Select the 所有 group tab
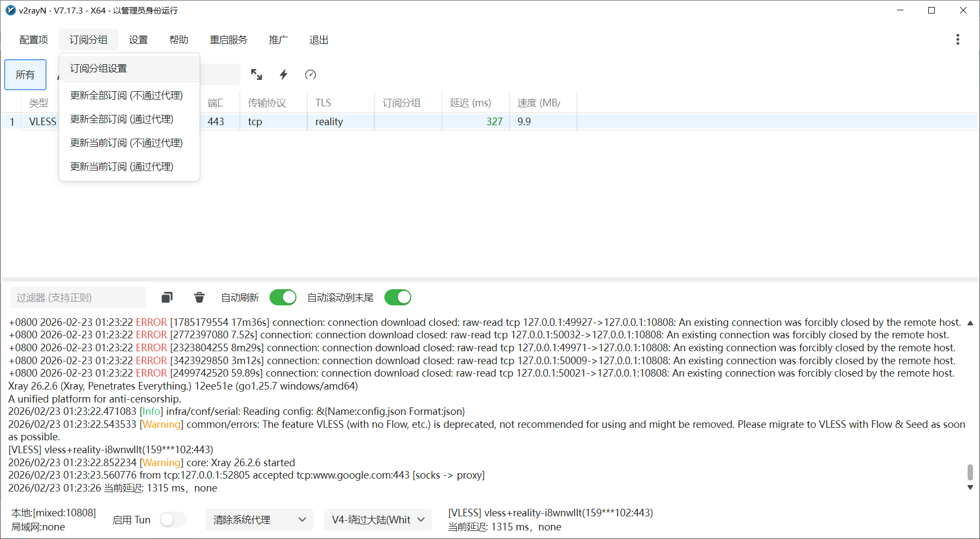The height and width of the screenshot is (539, 980). [25, 74]
